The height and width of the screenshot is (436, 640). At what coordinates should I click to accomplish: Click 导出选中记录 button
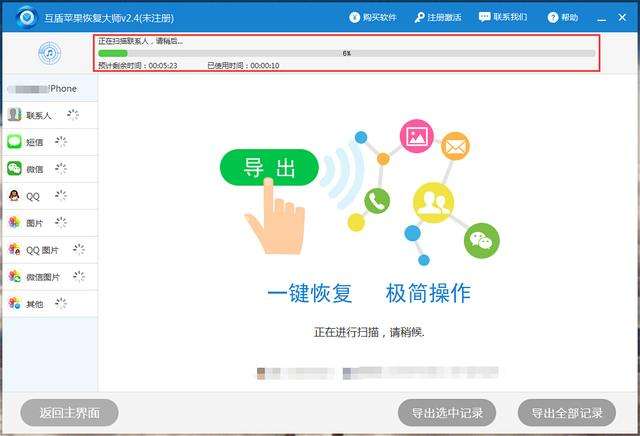447,413
